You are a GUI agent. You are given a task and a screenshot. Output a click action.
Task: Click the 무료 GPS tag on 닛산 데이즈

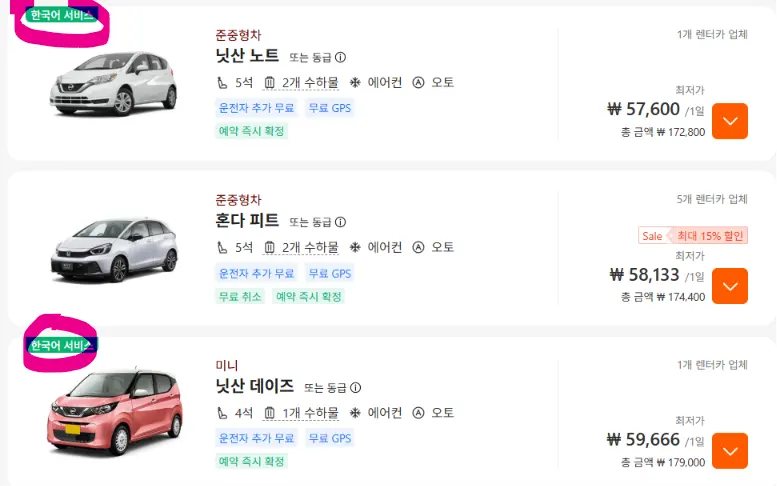pos(330,438)
